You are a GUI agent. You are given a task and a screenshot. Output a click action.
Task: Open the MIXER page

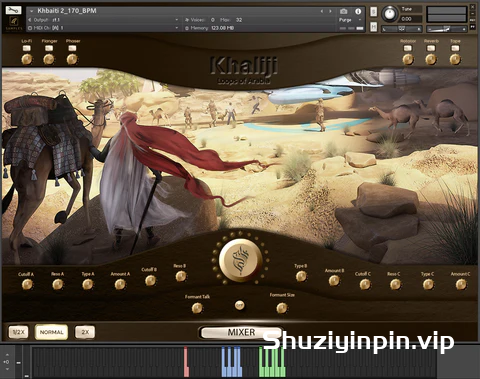click(241, 332)
